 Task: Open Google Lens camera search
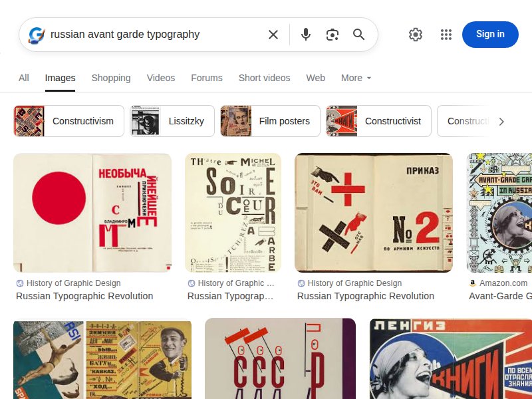332,35
